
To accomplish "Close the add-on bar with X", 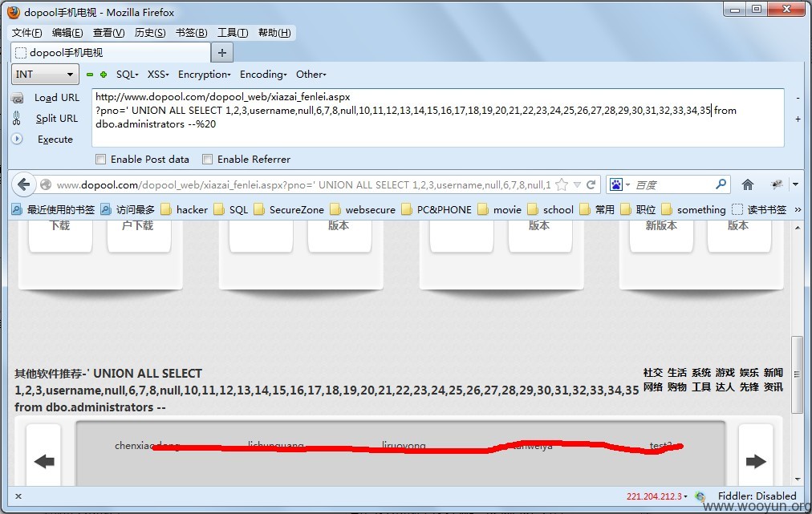I will (18, 496).
